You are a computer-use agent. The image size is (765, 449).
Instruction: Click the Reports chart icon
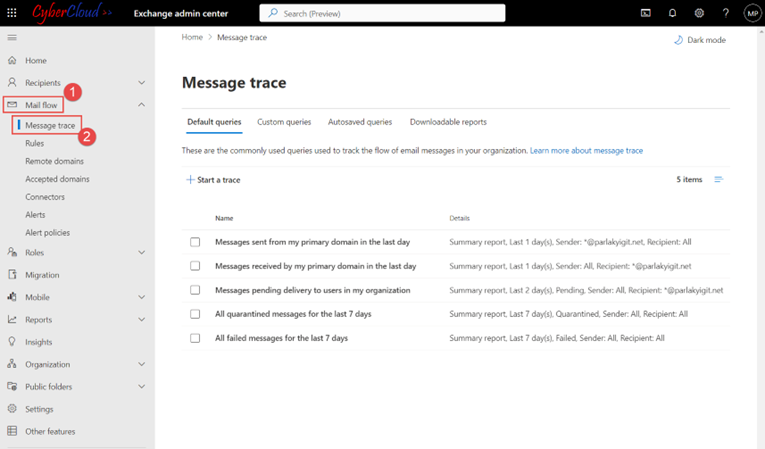pyautogui.click(x=12, y=319)
